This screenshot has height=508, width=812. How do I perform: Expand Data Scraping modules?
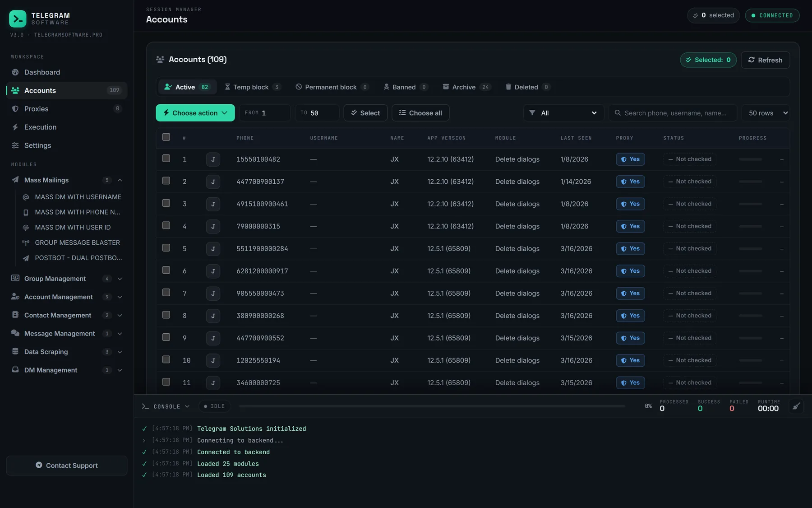pyautogui.click(x=67, y=352)
